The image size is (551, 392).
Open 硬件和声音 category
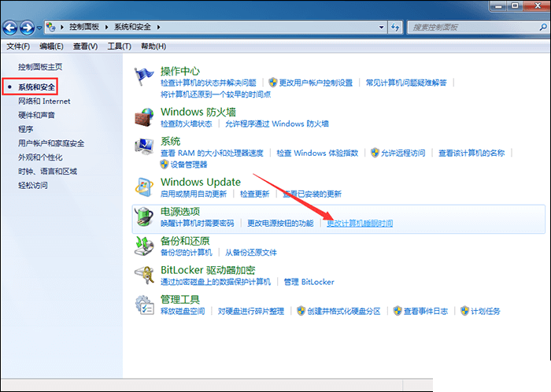tap(36, 115)
